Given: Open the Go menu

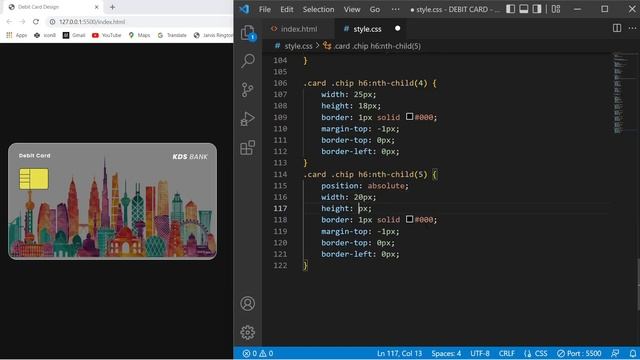Looking at the screenshot, I should tap(375, 9).
